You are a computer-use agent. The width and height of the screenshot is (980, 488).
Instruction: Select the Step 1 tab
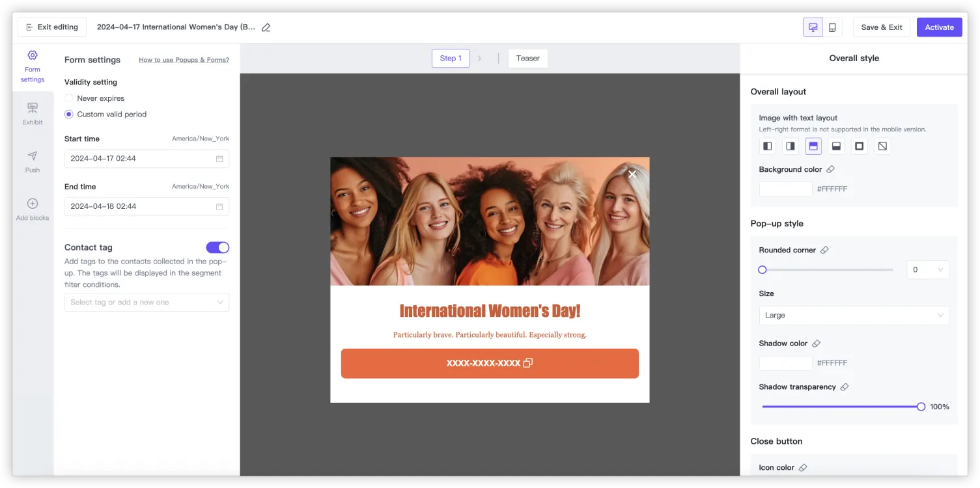coord(451,59)
